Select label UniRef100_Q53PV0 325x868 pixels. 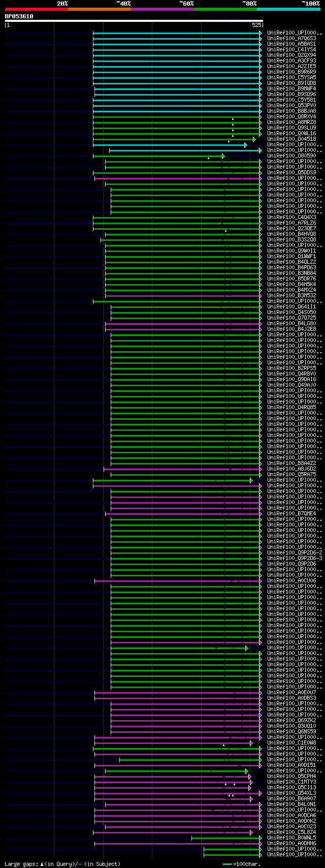click(x=291, y=105)
